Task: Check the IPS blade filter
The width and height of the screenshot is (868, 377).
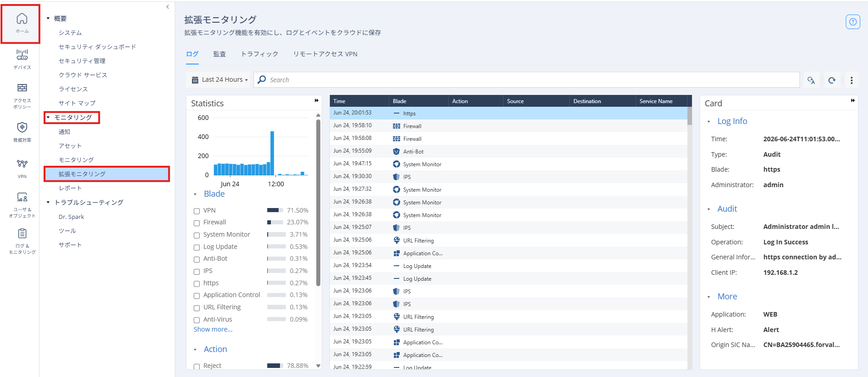Action: 196,272
